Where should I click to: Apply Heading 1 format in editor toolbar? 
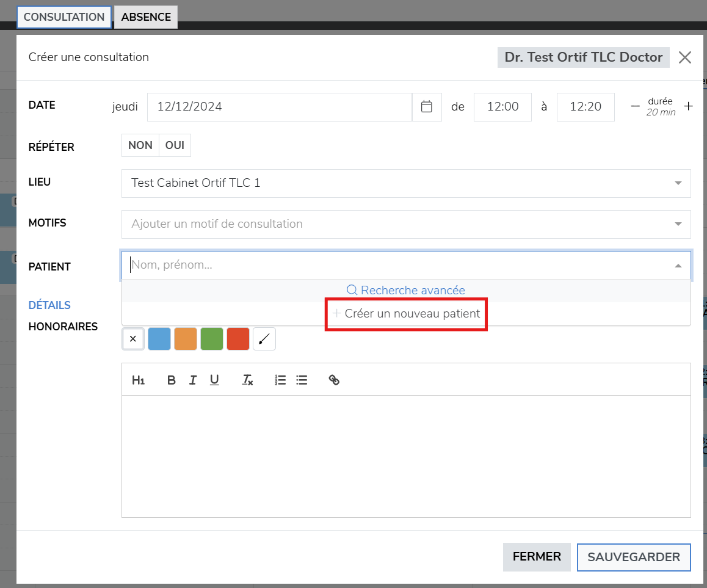click(x=138, y=380)
